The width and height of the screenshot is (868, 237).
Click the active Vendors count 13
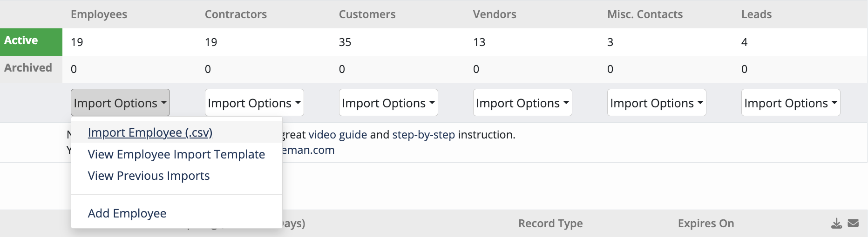point(479,42)
